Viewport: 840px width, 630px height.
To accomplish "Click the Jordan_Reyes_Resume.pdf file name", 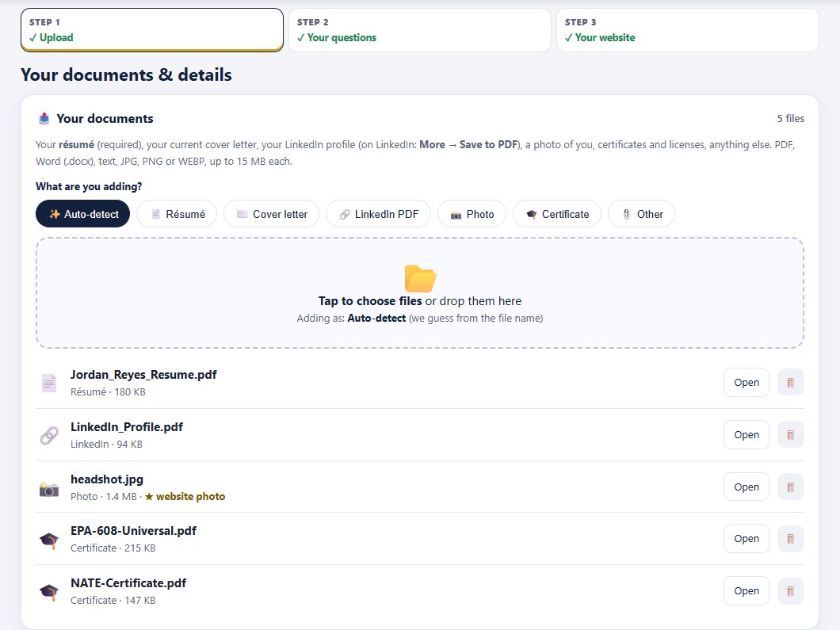I will (x=143, y=375).
